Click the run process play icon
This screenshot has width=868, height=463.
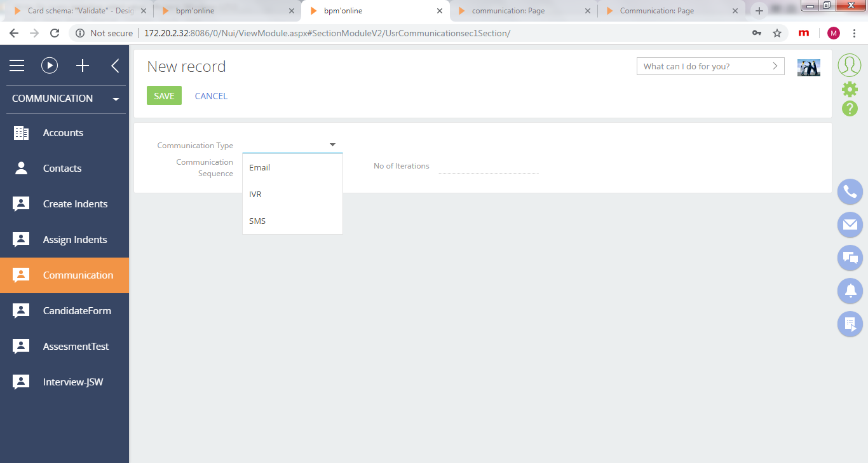(x=50, y=66)
